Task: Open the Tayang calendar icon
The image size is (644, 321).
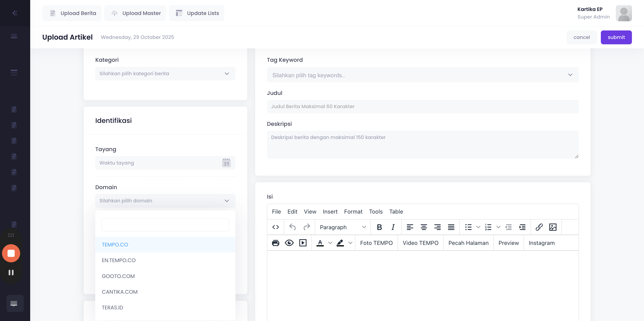Action: click(226, 163)
